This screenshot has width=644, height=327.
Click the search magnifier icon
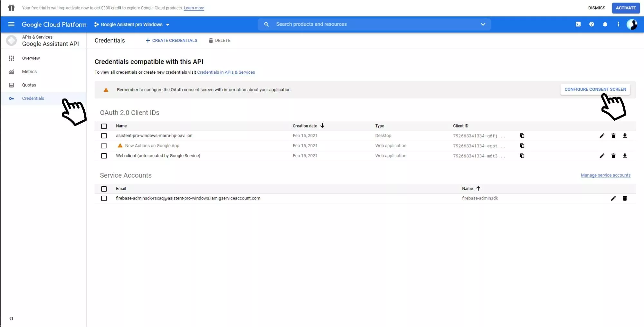[266, 24]
